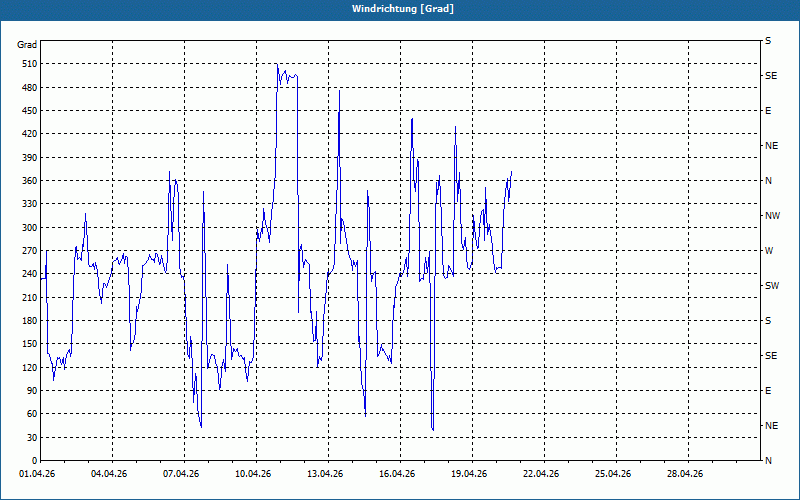The image size is (800, 500).
Task: Pick the date label 10.04.26
Action: click(x=253, y=474)
